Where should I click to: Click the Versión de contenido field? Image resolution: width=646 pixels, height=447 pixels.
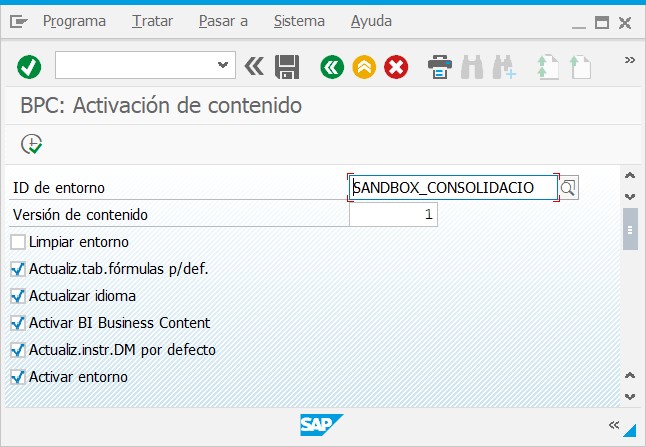(393, 214)
